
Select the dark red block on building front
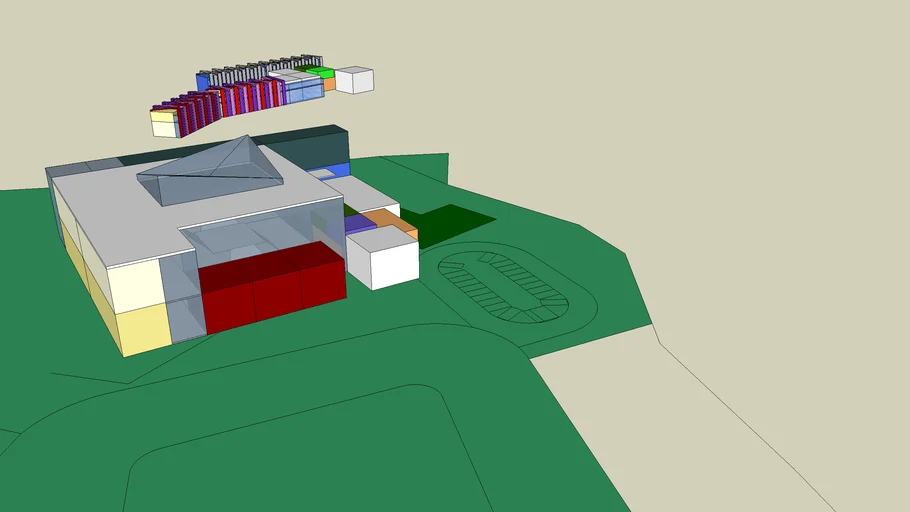(x=273, y=287)
